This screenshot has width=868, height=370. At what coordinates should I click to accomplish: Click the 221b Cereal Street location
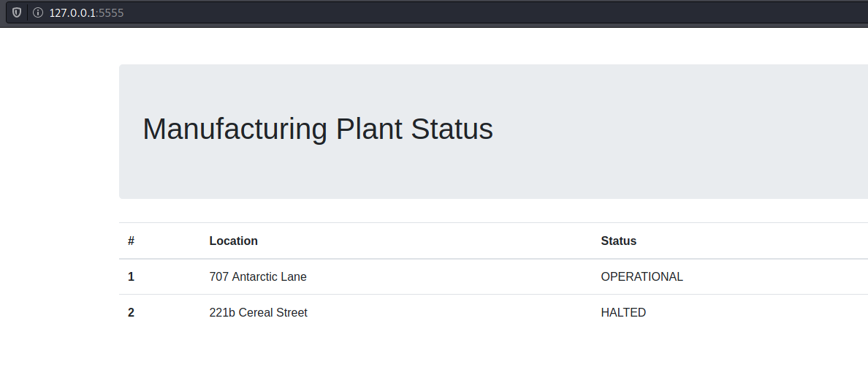[x=259, y=312]
